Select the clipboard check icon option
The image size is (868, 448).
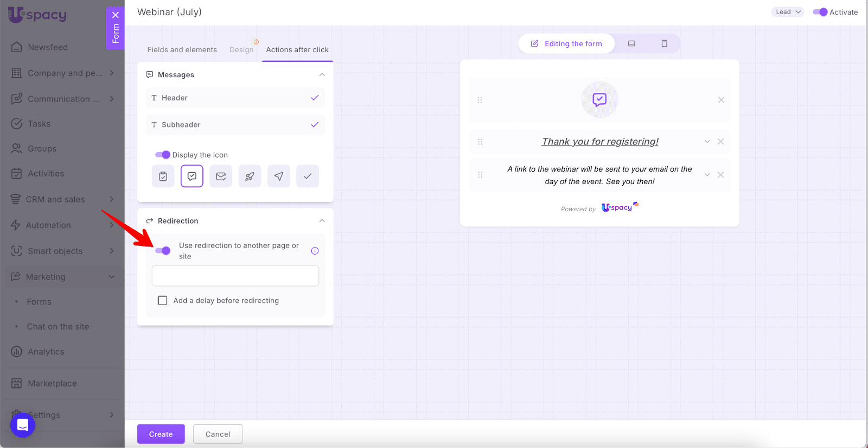point(163,176)
